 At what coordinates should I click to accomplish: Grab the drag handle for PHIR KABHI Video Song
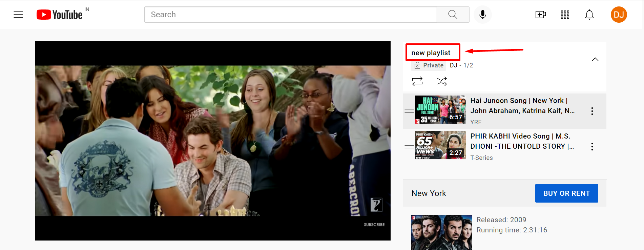pyautogui.click(x=409, y=147)
